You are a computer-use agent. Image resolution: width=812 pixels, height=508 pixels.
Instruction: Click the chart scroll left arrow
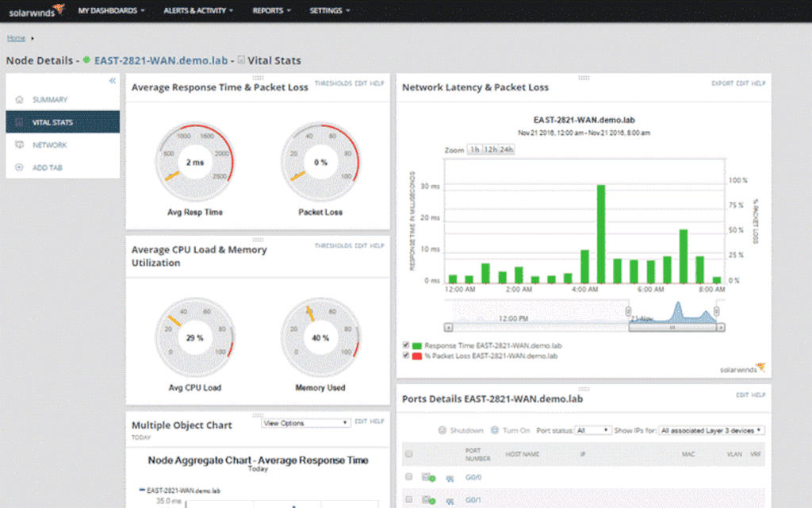pos(449,328)
